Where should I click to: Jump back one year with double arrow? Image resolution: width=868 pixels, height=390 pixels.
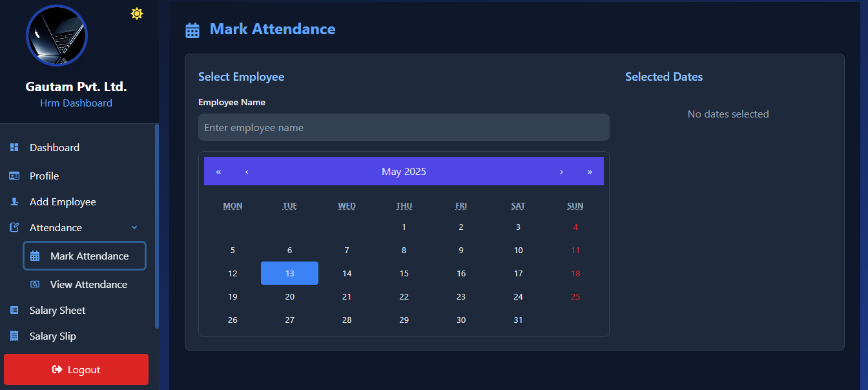[x=218, y=172]
